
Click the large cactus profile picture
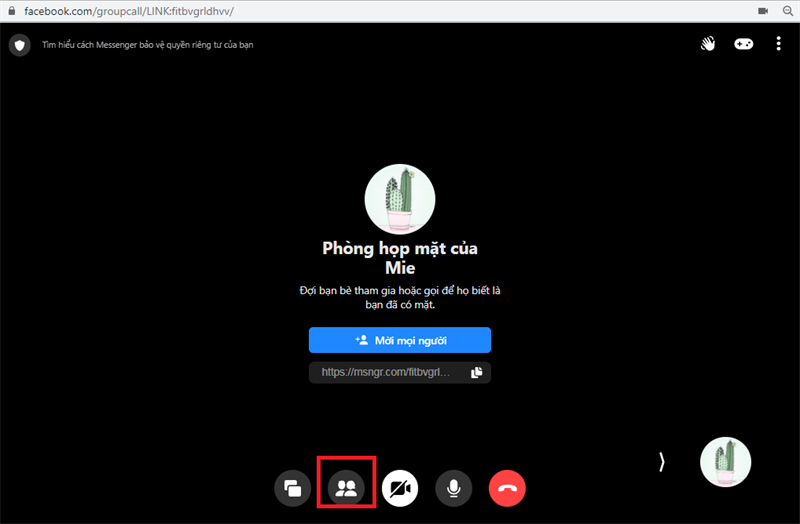[x=400, y=199]
